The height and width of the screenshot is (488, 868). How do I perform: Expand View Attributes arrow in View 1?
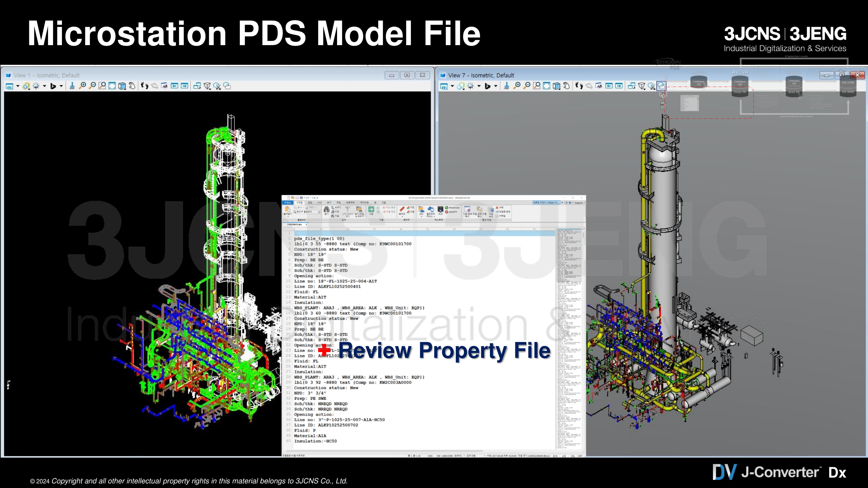18,86
